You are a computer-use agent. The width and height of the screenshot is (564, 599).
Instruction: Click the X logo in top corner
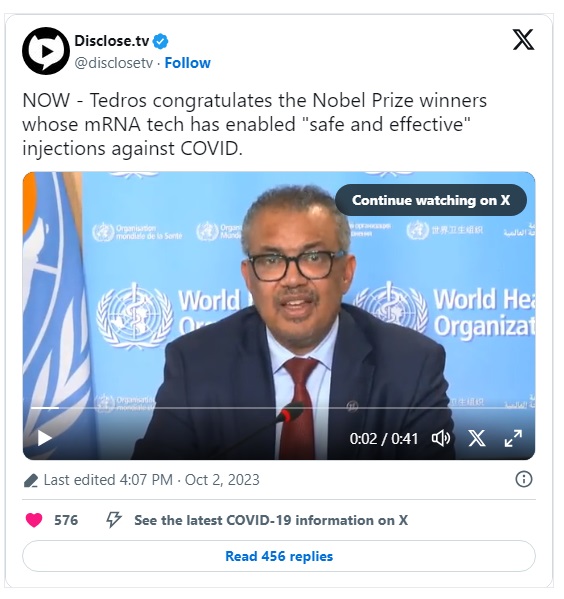(x=523, y=40)
